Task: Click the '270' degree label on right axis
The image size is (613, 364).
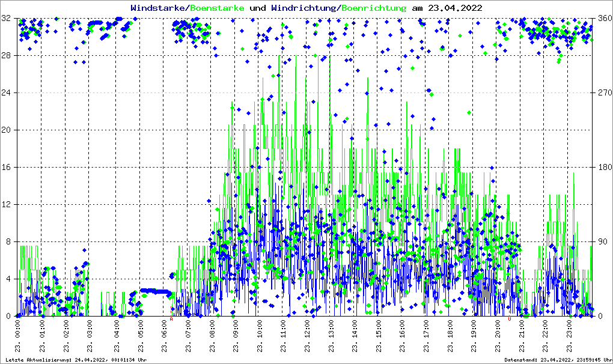Action: coord(603,93)
